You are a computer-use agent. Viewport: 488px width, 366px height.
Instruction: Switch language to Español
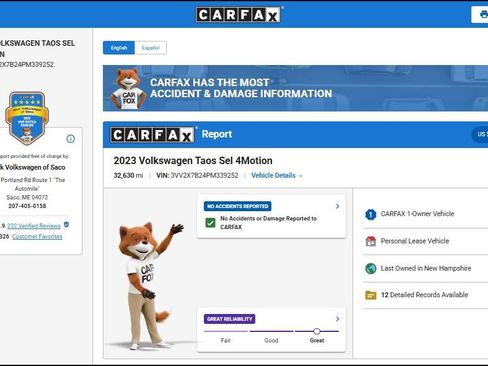coord(151,48)
